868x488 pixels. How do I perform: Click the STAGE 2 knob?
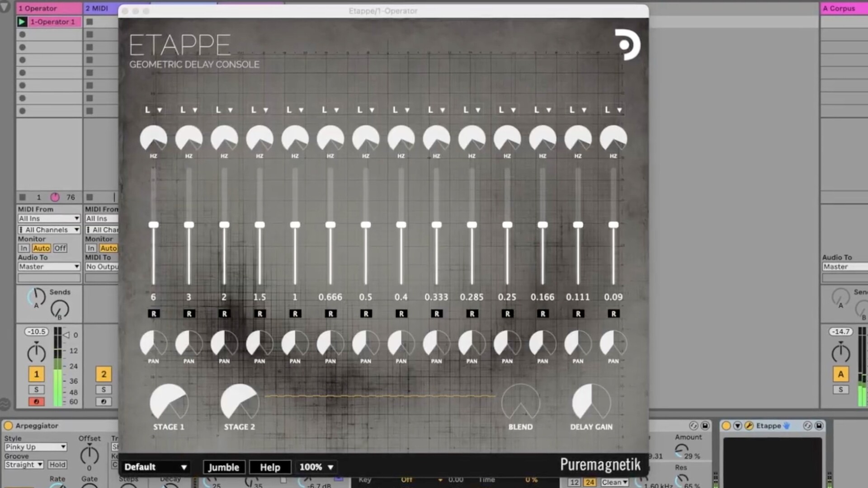coord(240,402)
